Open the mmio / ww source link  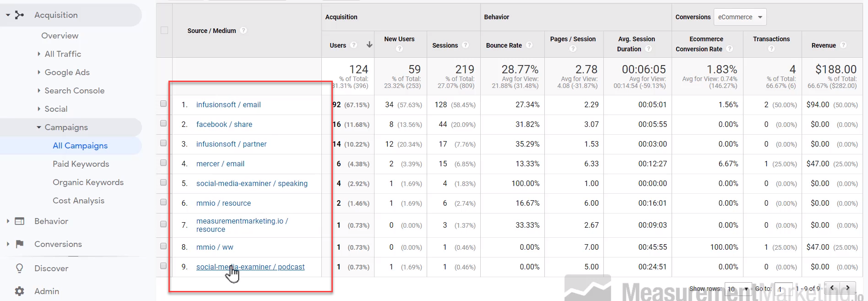pyautogui.click(x=215, y=247)
